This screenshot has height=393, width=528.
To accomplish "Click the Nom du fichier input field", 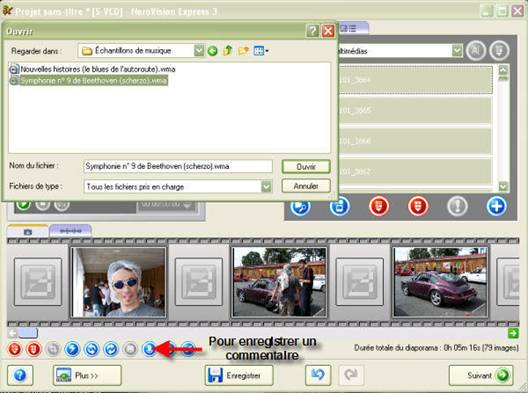I will coord(178,166).
